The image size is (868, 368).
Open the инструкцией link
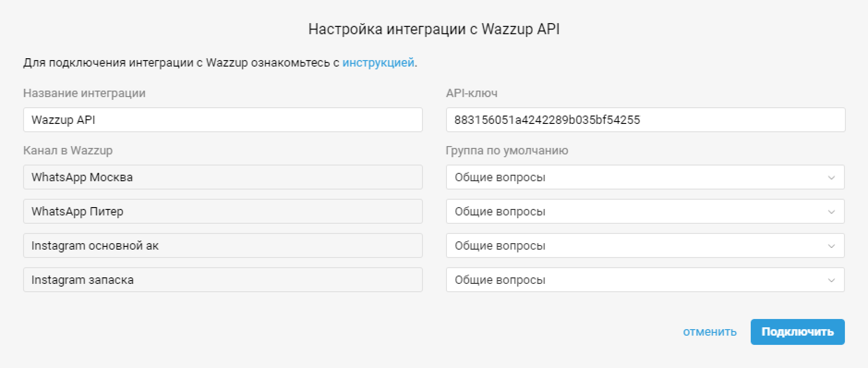pyautogui.click(x=378, y=62)
